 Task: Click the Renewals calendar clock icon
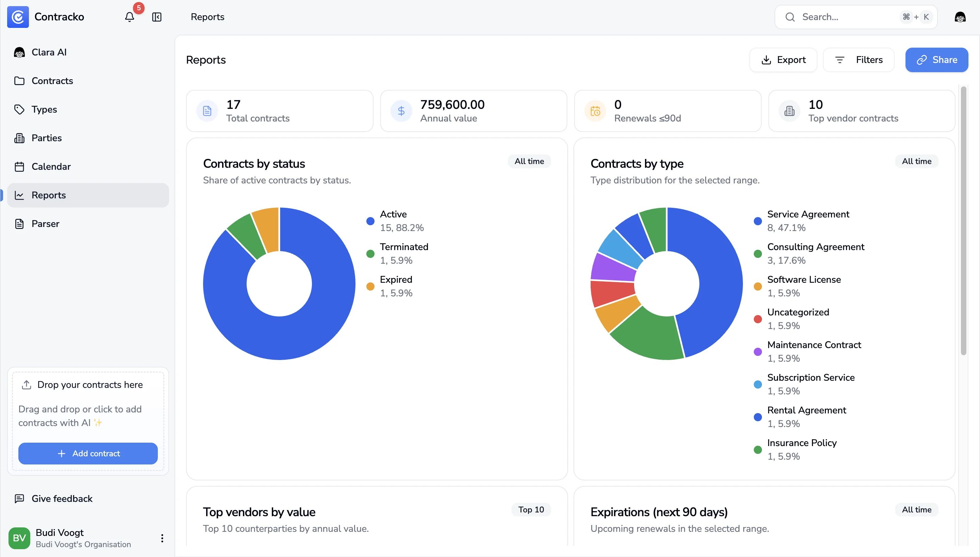pos(595,111)
